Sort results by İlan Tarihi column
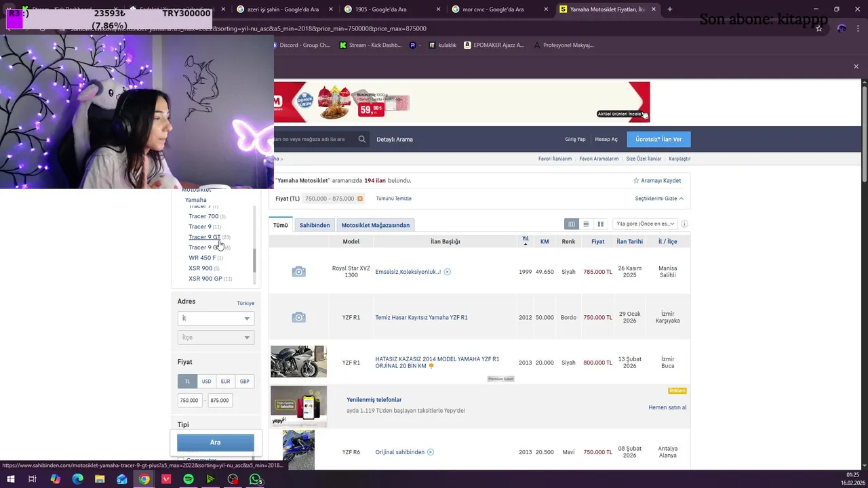Viewport: 868px width, 488px height. click(x=629, y=241)
